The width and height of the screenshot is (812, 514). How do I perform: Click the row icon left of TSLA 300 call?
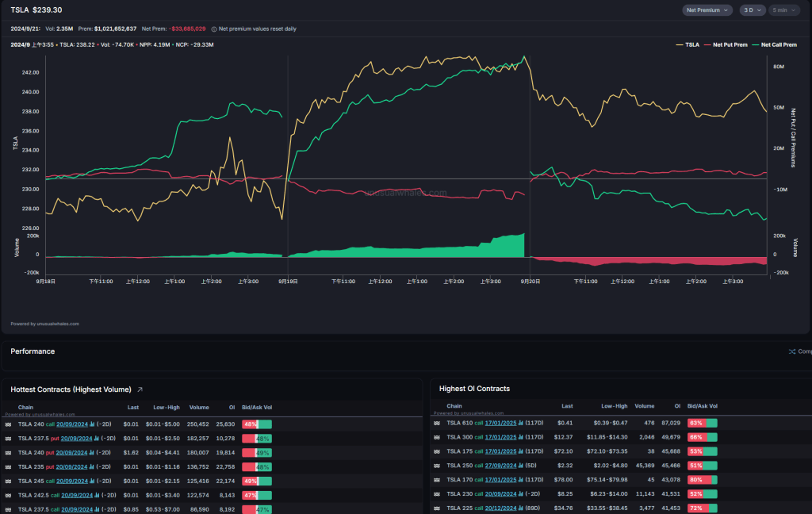pyautogui.click(x=436, y=437)
